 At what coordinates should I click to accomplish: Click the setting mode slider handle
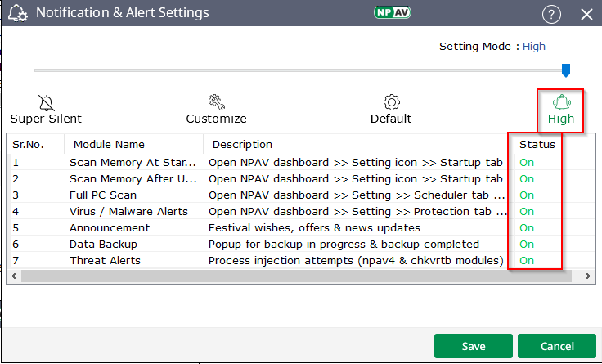click(x=565, y=70)
